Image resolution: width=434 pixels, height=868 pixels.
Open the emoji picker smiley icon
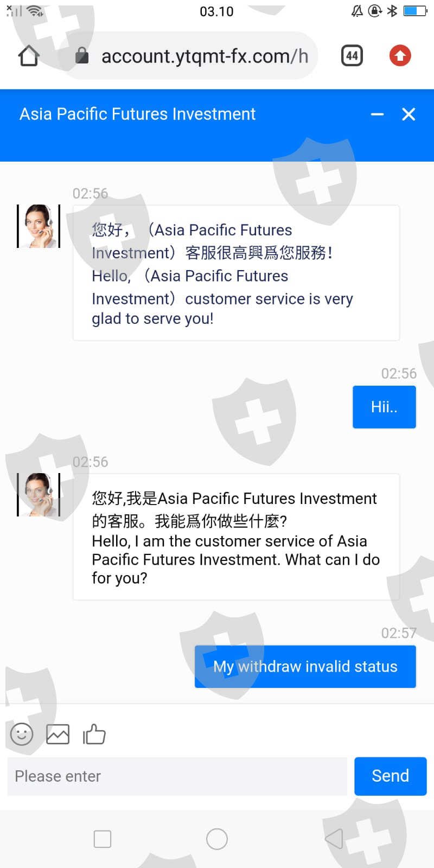click(x=22, y=735)
